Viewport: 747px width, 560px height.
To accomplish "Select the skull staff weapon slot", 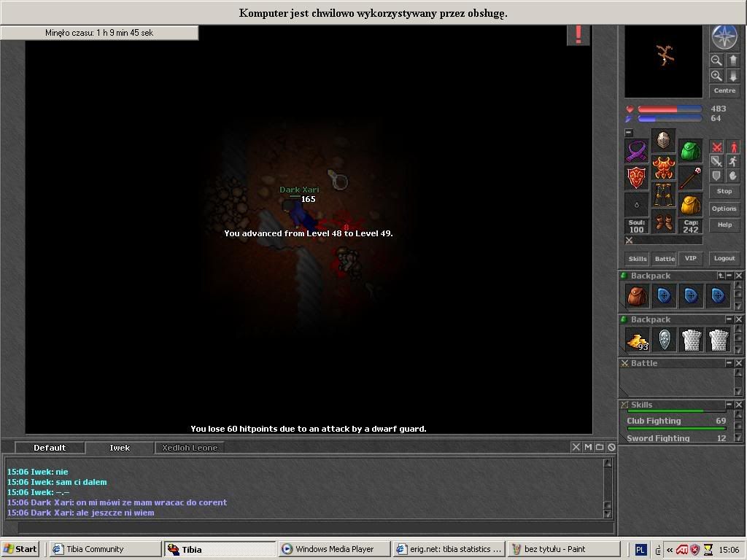I will (x=690, y=178).
